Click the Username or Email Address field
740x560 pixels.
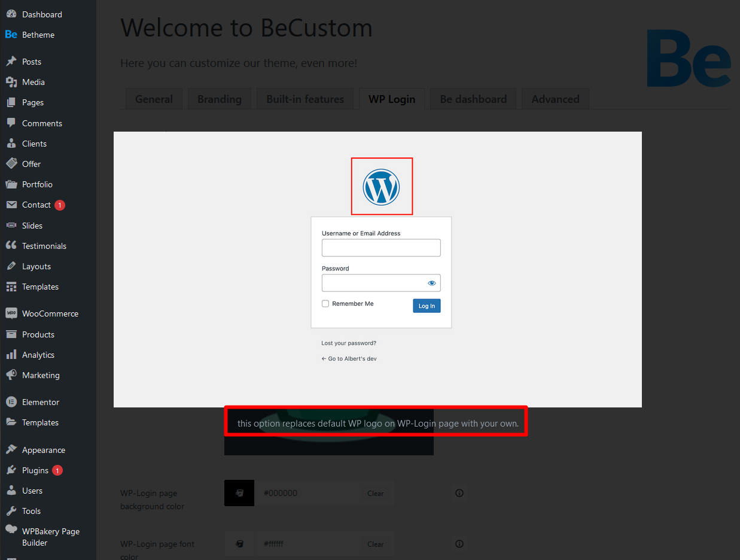[381, 248]
